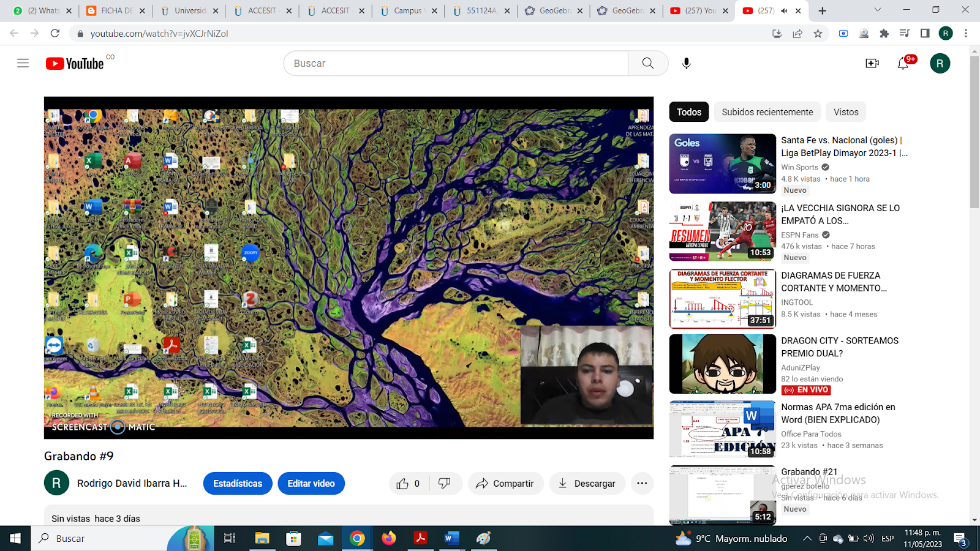Screen dimensions: 980x551
Task: Open Firefox from taskbar
Action: coord(388,538)
